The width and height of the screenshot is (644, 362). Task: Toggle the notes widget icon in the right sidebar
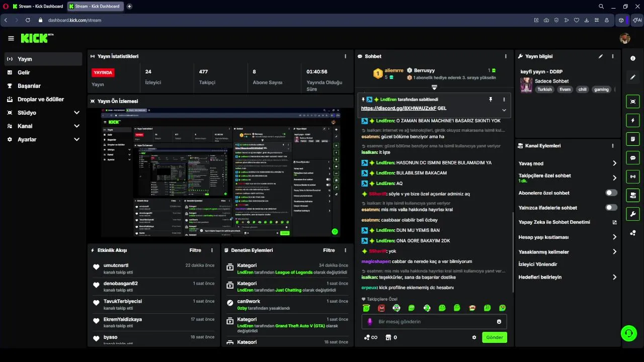633,139
